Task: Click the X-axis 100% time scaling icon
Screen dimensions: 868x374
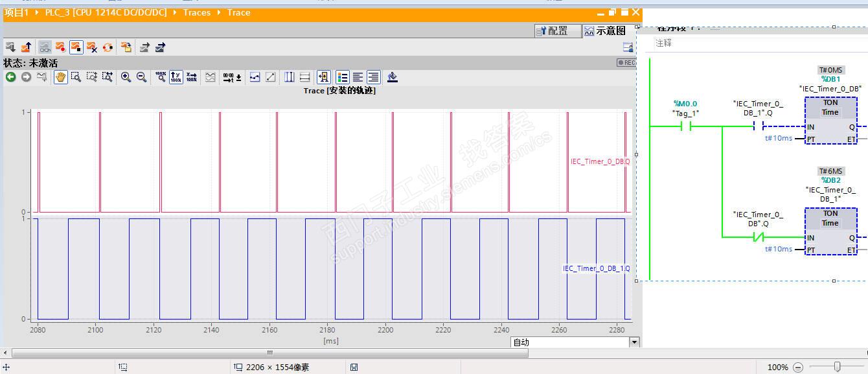Action: [192, 77]
